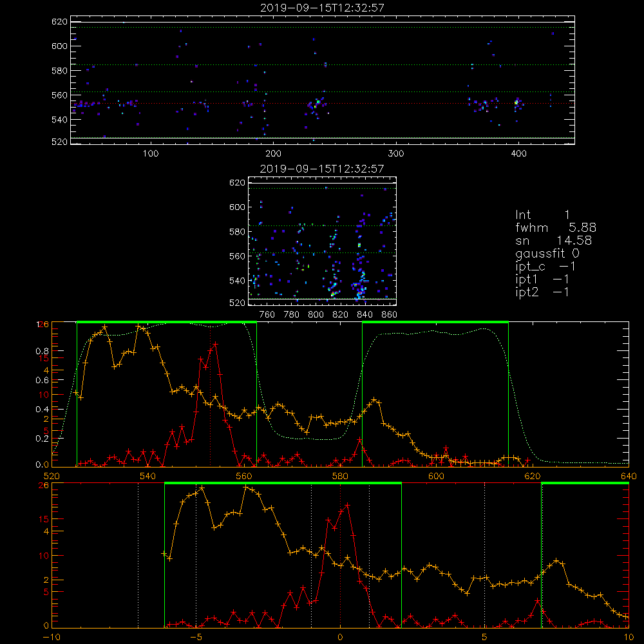This screenshot has height=644, width=644.
Task: Click x-axis label 620 of profile plot
Action: click(533, 476)
